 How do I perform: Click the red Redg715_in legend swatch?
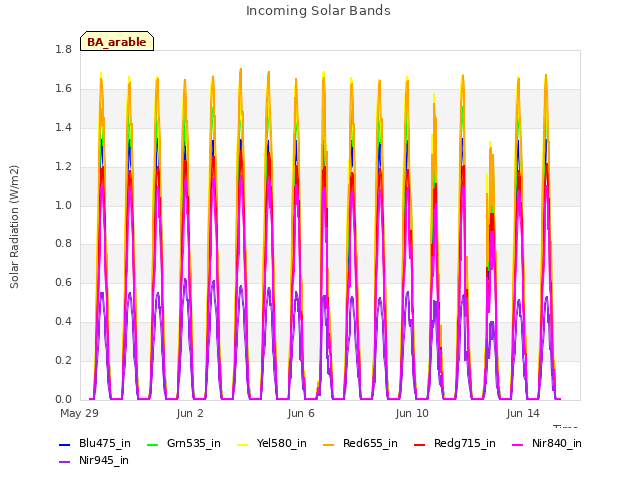(419, 444)
